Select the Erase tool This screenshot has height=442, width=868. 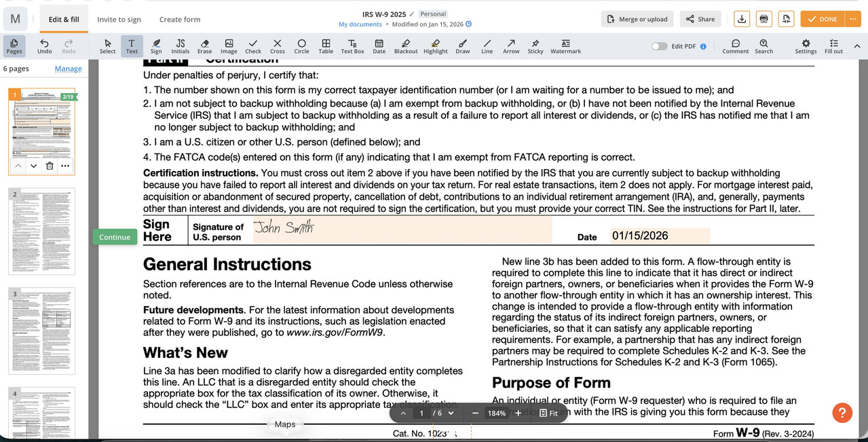pos(205,44)
